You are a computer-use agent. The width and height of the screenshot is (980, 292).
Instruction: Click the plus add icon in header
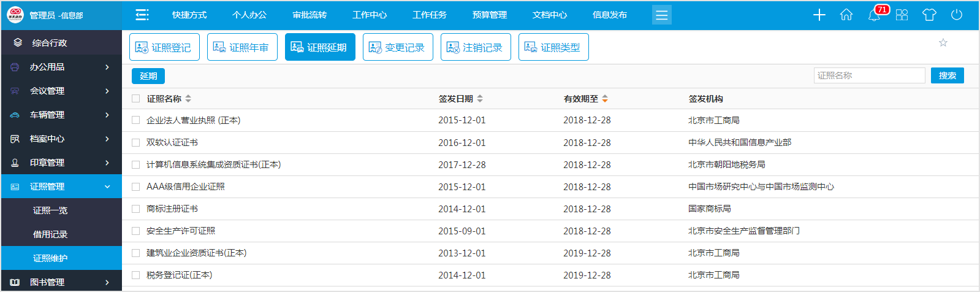(819, 15)
